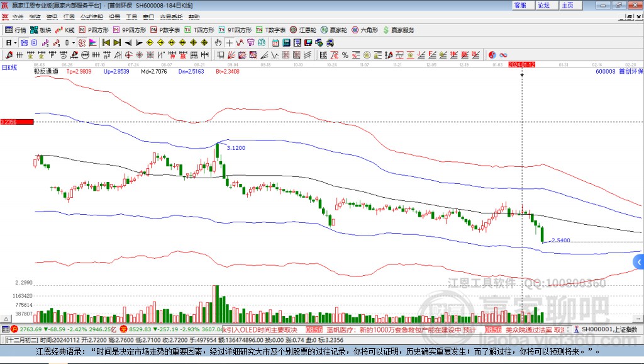The image size is (644, 364).
Task: Expand the 日 period dropdown arrow
Action: (15, 43)
